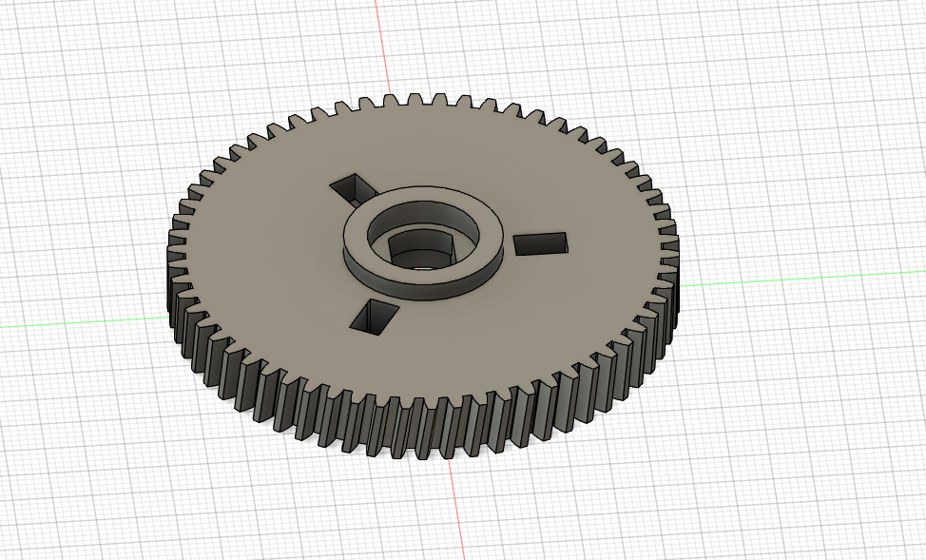Select the rectangular slot right of the hub
The image size is (926, 560).
tap(540, 244)
